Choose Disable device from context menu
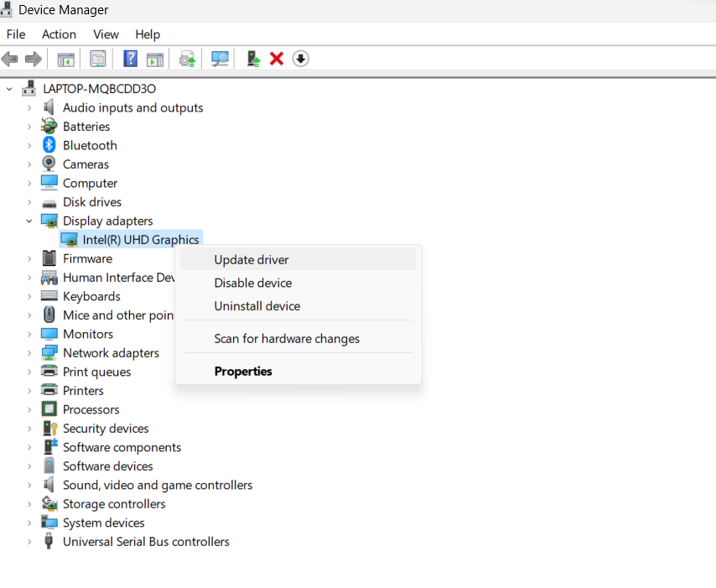The height and width of the screenshot is (588, 716). [298, 283]
